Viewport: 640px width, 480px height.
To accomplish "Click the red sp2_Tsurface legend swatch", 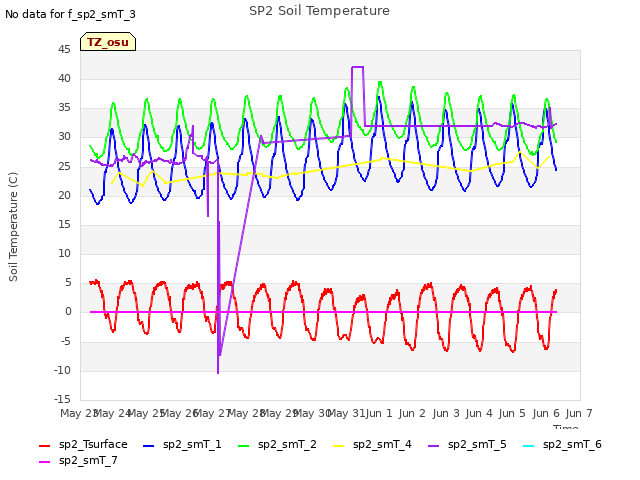I will click(x=44, y=446).
